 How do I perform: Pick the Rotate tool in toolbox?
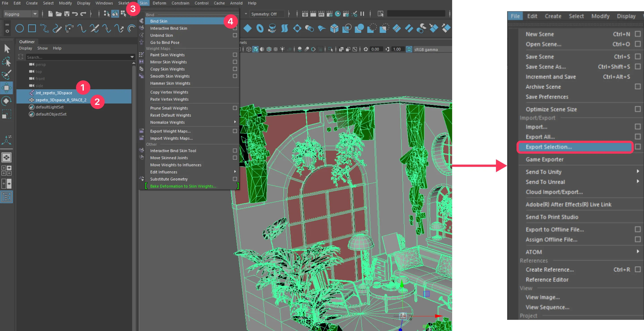[x=7, y=101]
